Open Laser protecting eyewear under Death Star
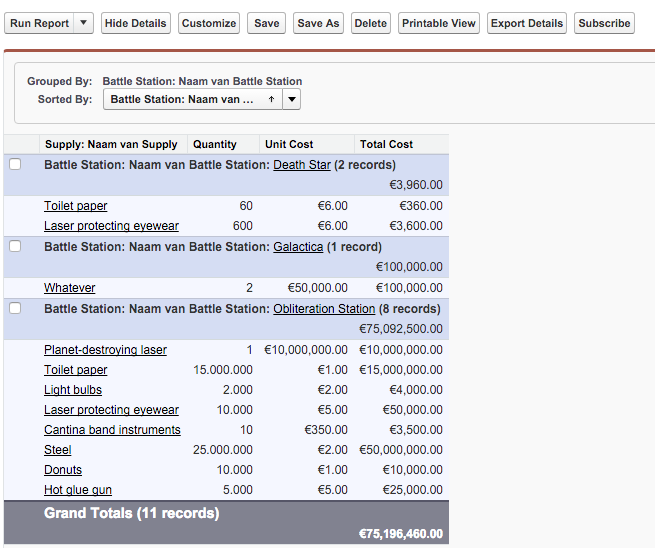 (111, 226)
